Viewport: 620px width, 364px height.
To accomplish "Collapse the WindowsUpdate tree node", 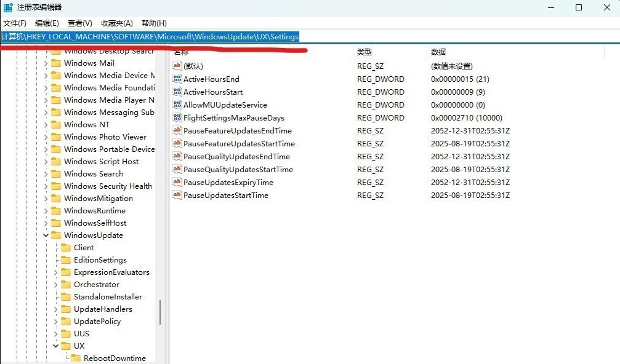I will pyautogui.click(x=45, y=235).
